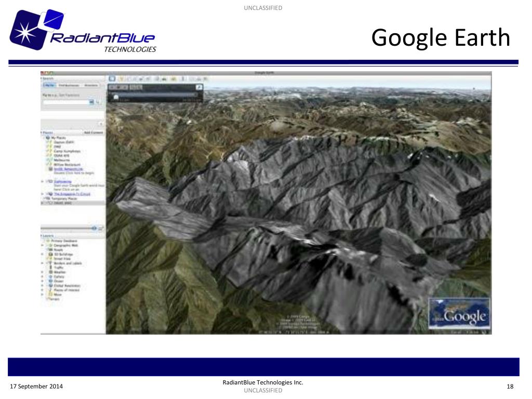The height and width of the screenshot is (399, 532).
Task: Click the Global Awareness layer icon
Action: tap(51, 285)
